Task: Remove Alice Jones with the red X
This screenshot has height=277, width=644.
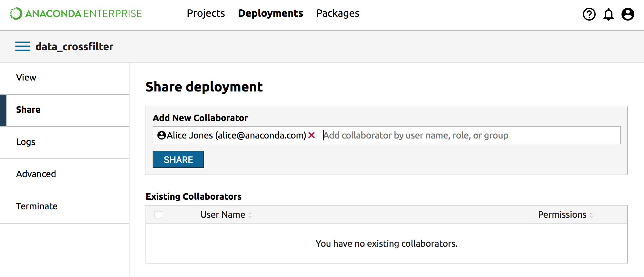Action: (311, 135)
